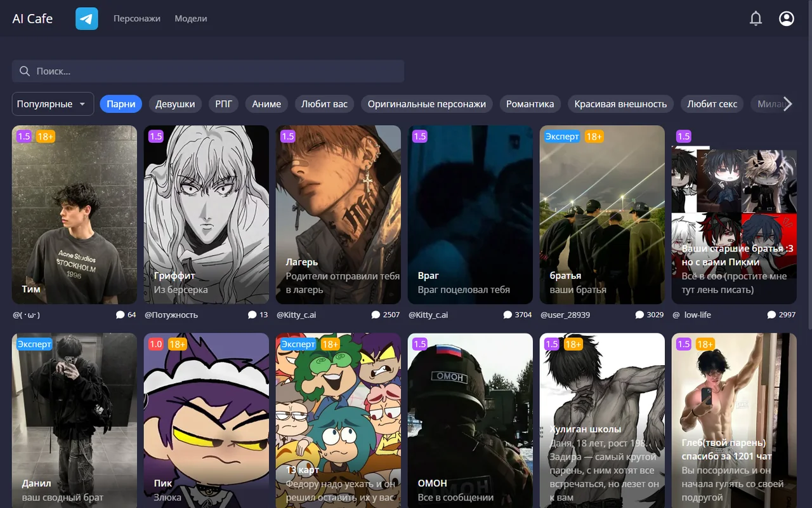The image size is (812, 508).
Task: Open the Ваши старшие братья card
Action: pos(734,215)
